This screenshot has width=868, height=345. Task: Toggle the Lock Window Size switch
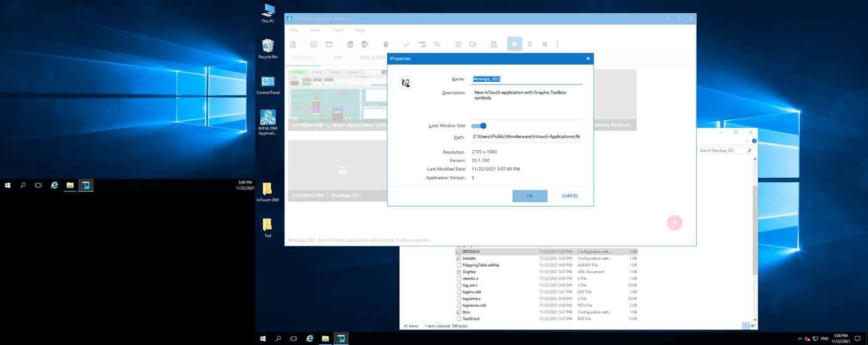[479, 126]
